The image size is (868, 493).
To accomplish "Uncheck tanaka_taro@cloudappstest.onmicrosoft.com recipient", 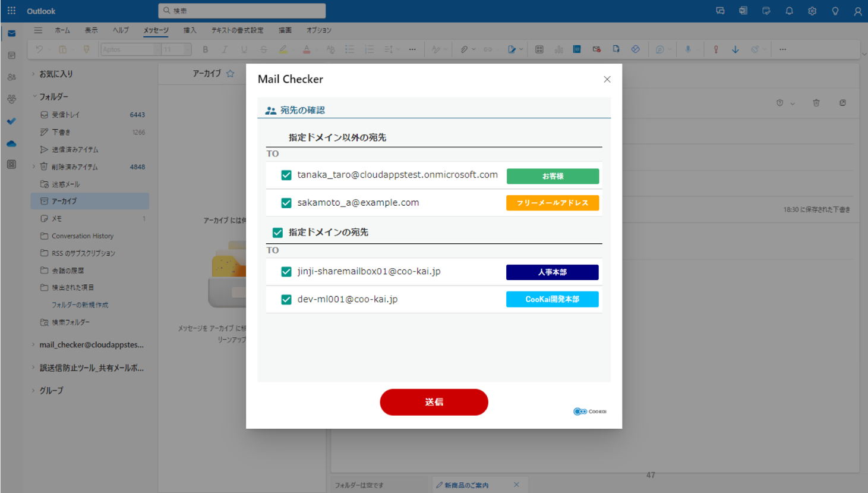I will tap(286, 175).
